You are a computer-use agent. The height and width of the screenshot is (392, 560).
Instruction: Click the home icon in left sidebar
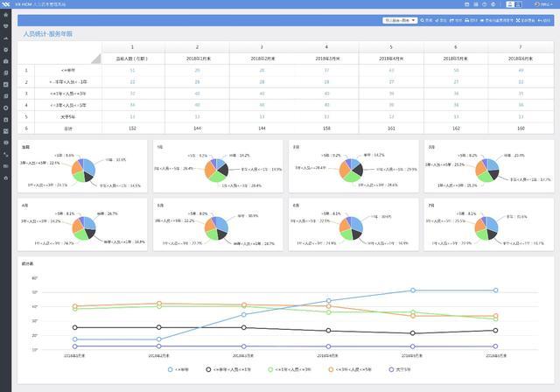coord(6,15)
